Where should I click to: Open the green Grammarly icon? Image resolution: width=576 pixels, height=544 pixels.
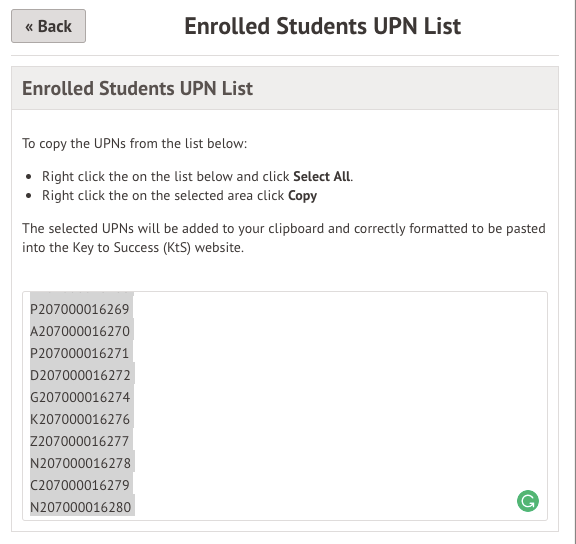point(528,501)
